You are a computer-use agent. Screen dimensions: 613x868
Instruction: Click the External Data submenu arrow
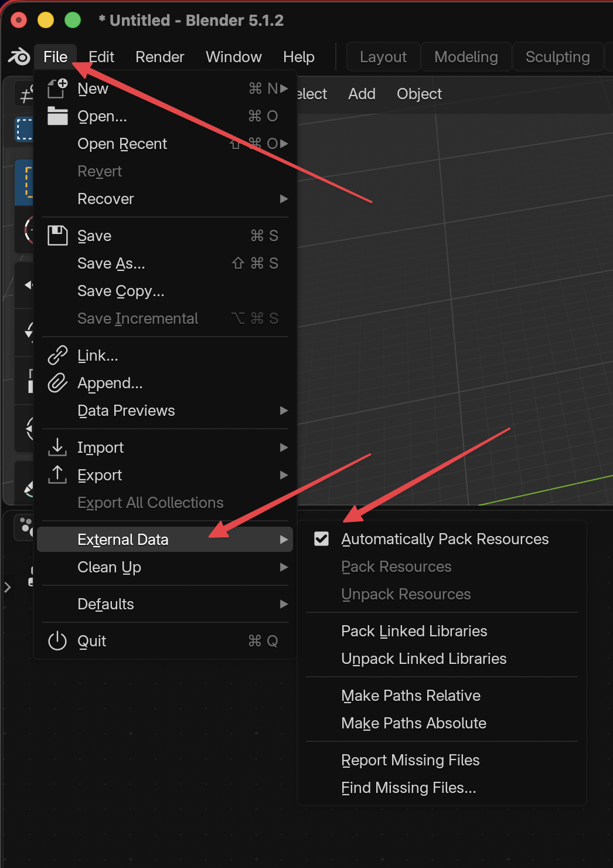pyautogui.click(x=284, y=540)
